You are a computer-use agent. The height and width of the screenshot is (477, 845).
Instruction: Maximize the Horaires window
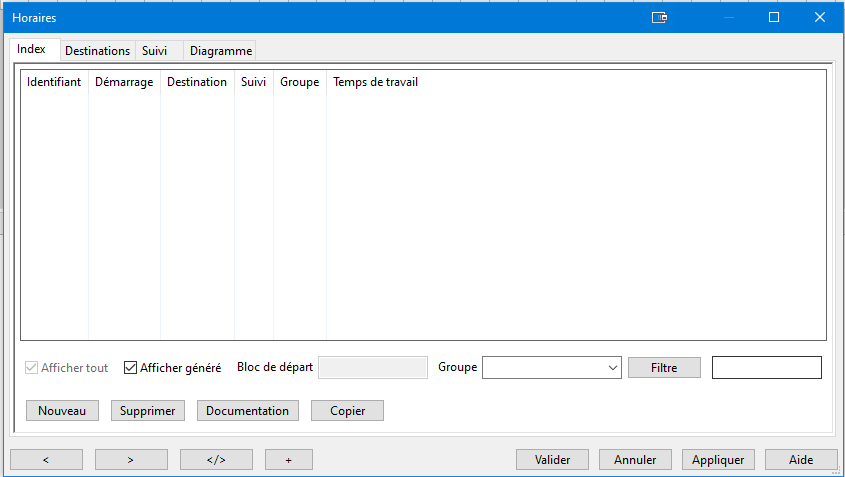(x=773, y=17)
